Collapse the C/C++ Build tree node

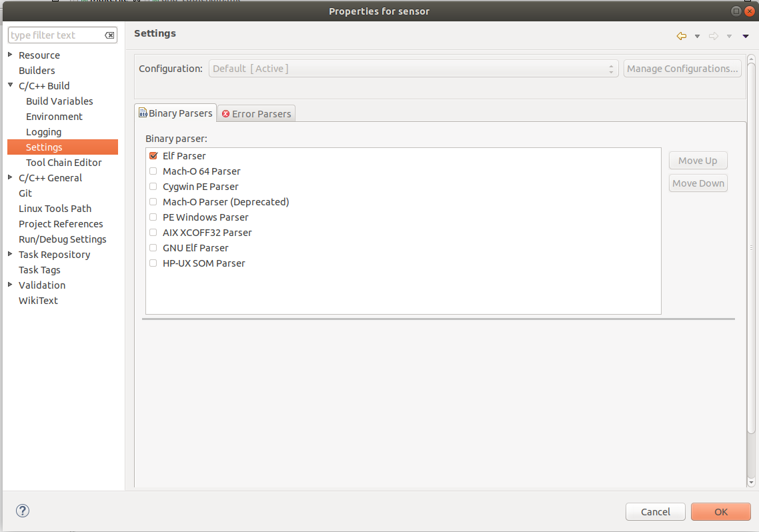10,85
